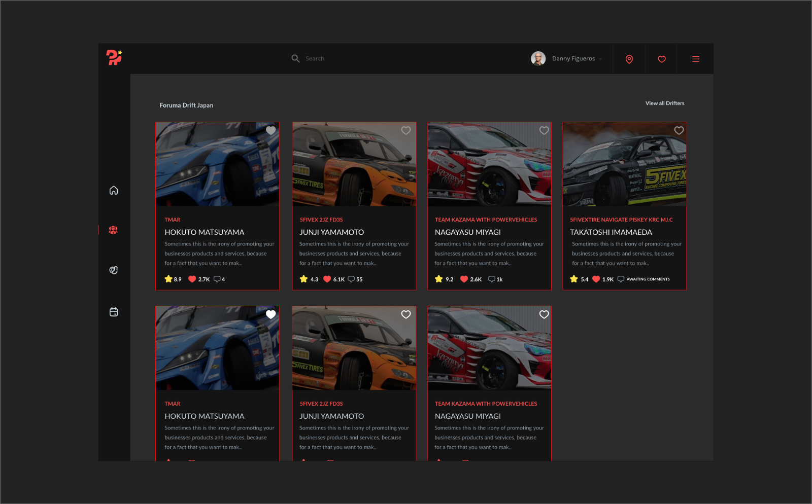The image size is (812, 504).
Task: Click comment bubble with 1k
Action: [491, 279]
